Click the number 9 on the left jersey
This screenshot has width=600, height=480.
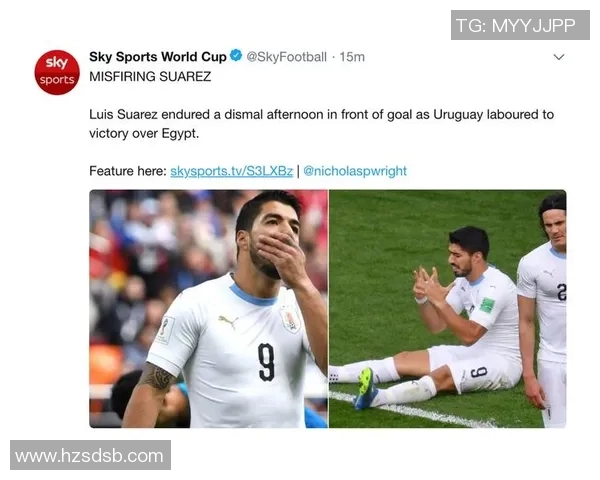pos(267,362)
